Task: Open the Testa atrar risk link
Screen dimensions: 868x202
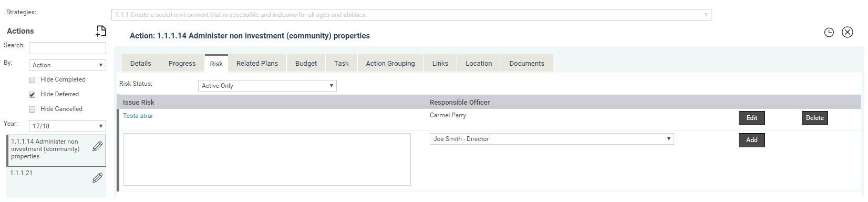Action: click(138, 116)
